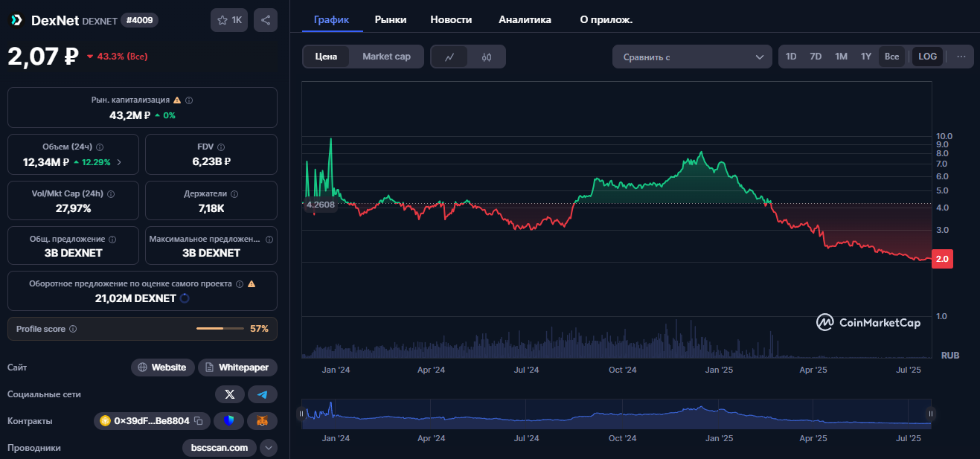Viewport: 980px width, 459px height.
Task: Open info tooltip for Оборотное предложение
Action: click(x=238, y=283)
